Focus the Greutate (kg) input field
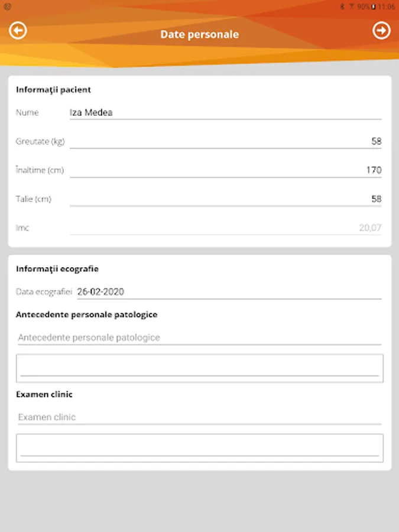The height and width of the screenshot is (532, 399). pos(225,141)
